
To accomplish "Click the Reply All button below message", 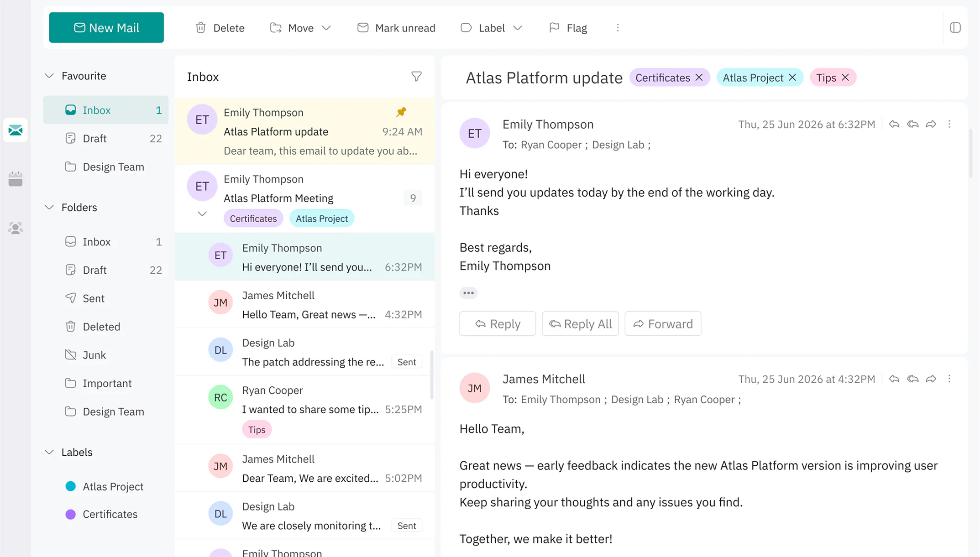I will click(580, 323).
